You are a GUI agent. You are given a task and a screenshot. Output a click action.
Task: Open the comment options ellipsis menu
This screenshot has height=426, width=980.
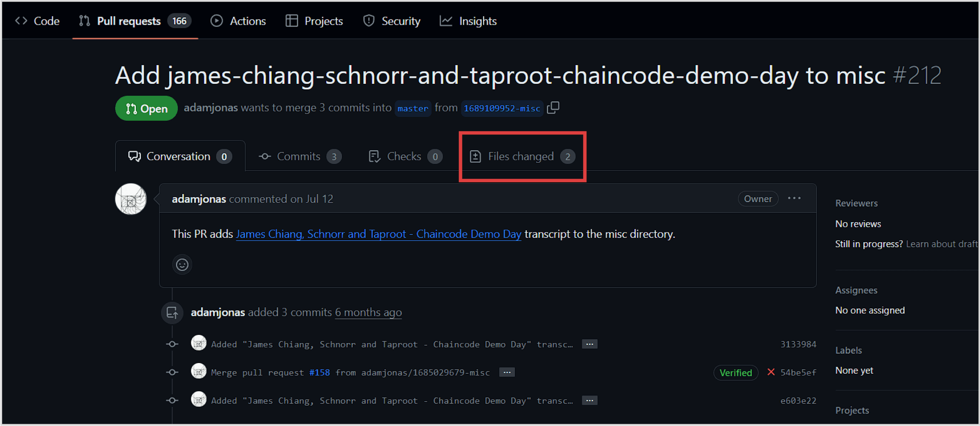tap(794, 198)
